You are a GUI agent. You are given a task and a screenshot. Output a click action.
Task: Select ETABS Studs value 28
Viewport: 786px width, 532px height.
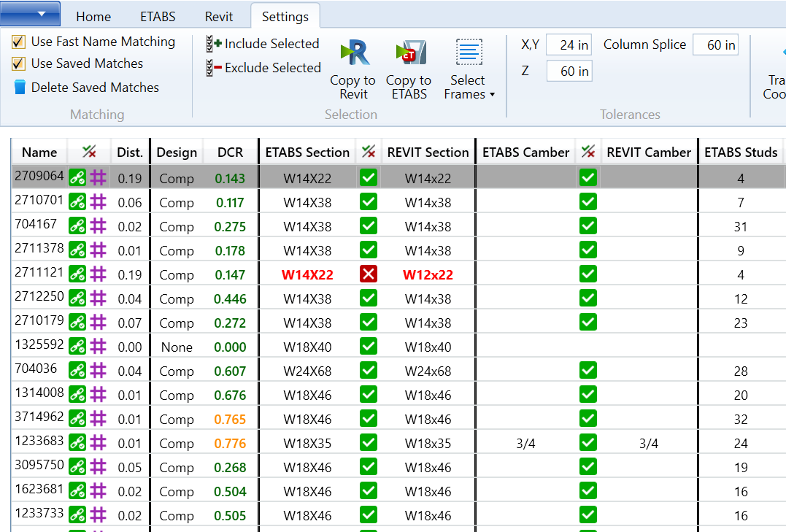point(740,371)
